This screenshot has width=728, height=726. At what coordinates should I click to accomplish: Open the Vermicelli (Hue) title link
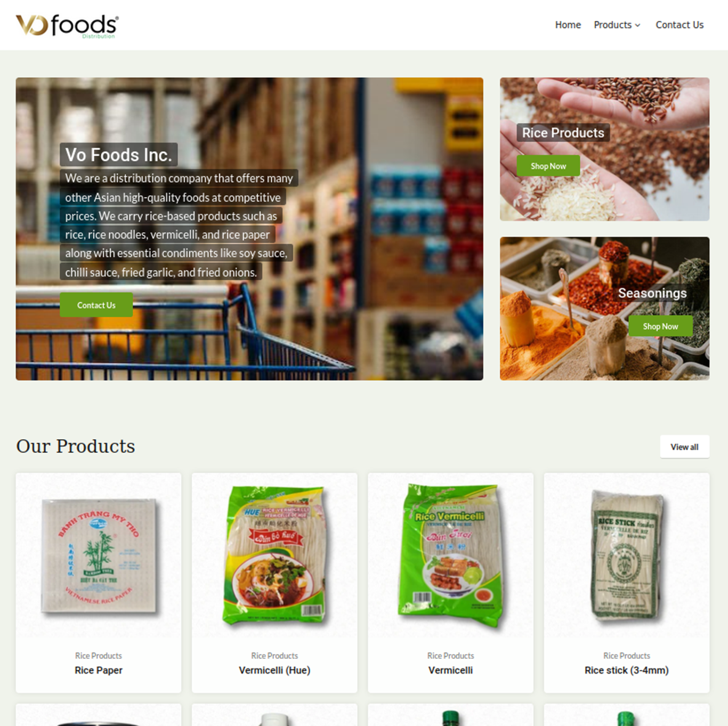[x=274, y=670]
